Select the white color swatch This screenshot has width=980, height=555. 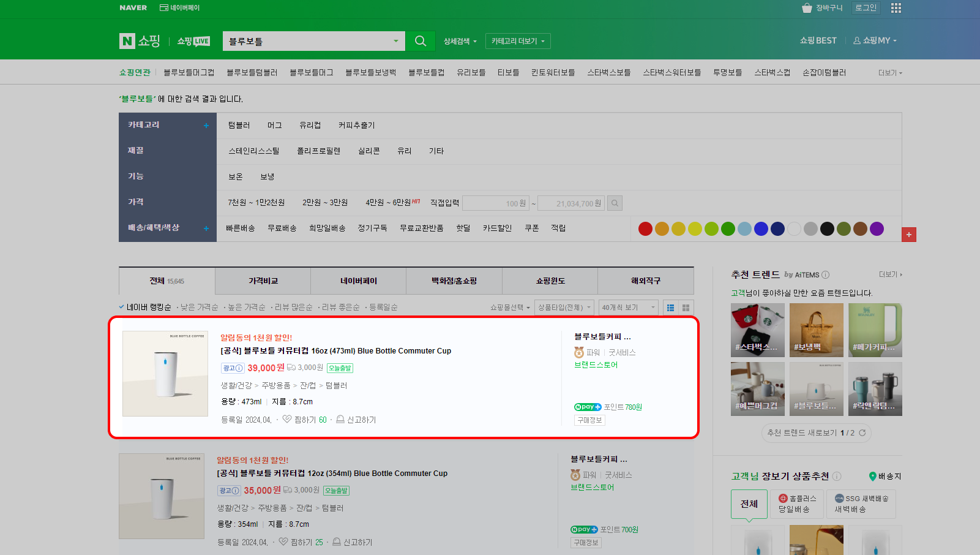click(x=794, y=229)
